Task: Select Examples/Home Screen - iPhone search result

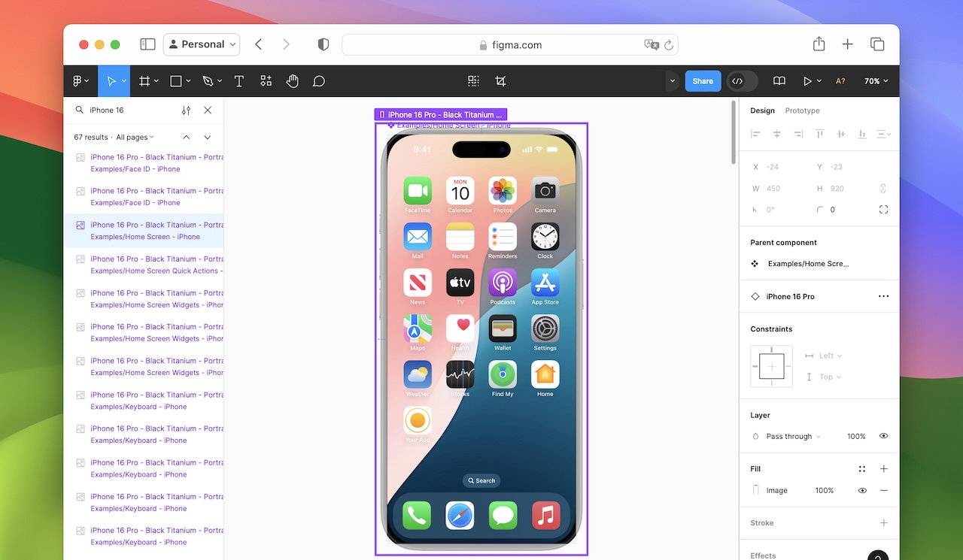Action: pyautogui.click(x=143, y=231)
